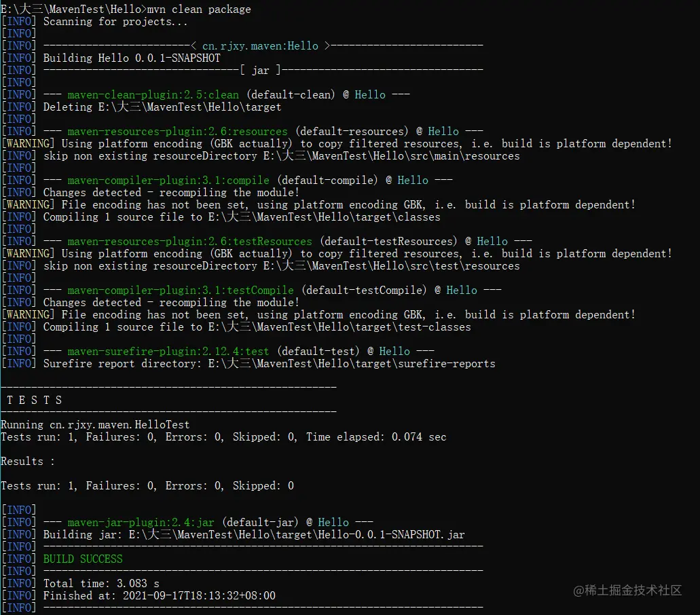Click the '[ jar ]' packaging label
700x615 pixels.
coord(260,71)
